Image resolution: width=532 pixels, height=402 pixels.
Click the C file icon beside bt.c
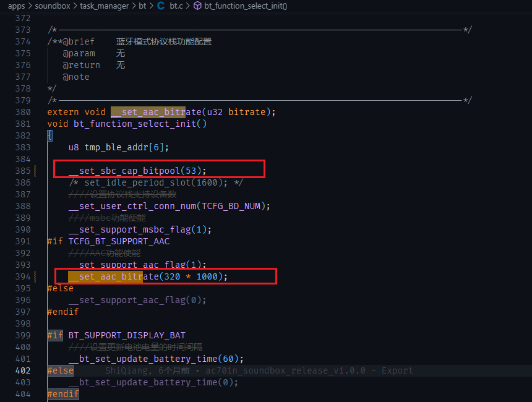[x=161, y=6]
